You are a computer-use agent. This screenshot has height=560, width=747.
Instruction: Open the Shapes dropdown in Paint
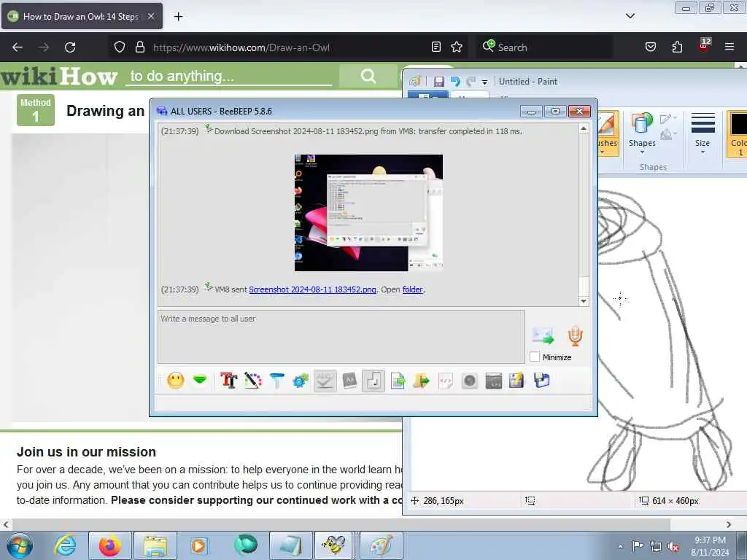(x=642, y=134)
